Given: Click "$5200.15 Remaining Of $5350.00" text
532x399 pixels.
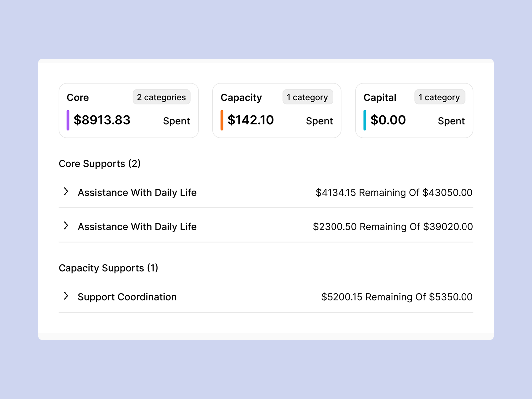Looking at the screenshot, I should tap(397, 297).
